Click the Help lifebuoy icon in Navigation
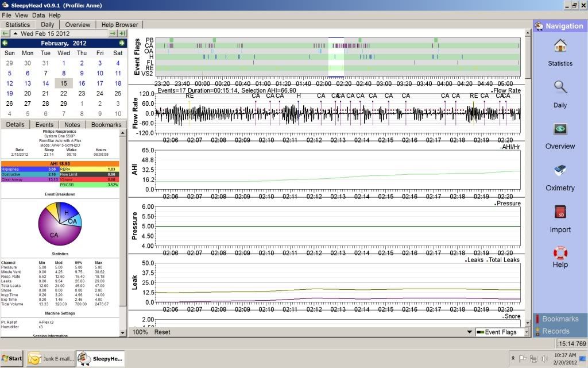 pos(560,253)
